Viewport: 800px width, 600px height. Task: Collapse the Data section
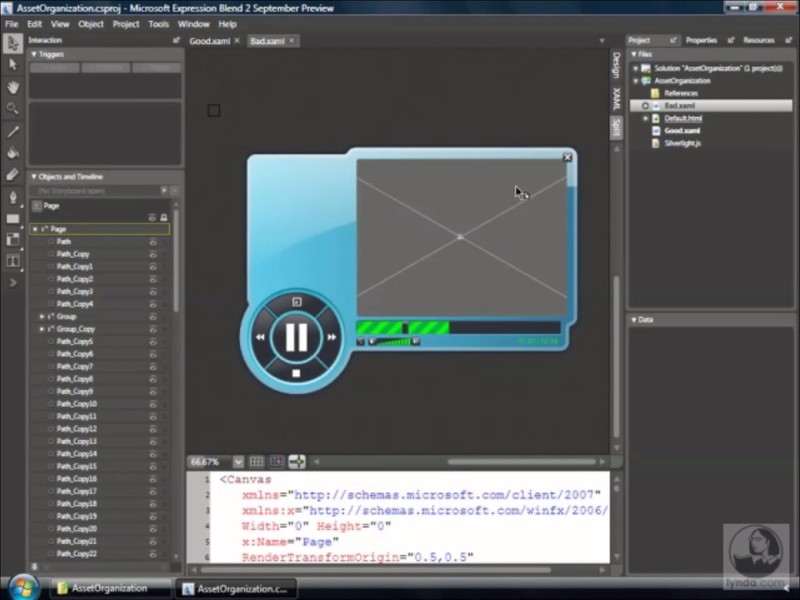634,320
